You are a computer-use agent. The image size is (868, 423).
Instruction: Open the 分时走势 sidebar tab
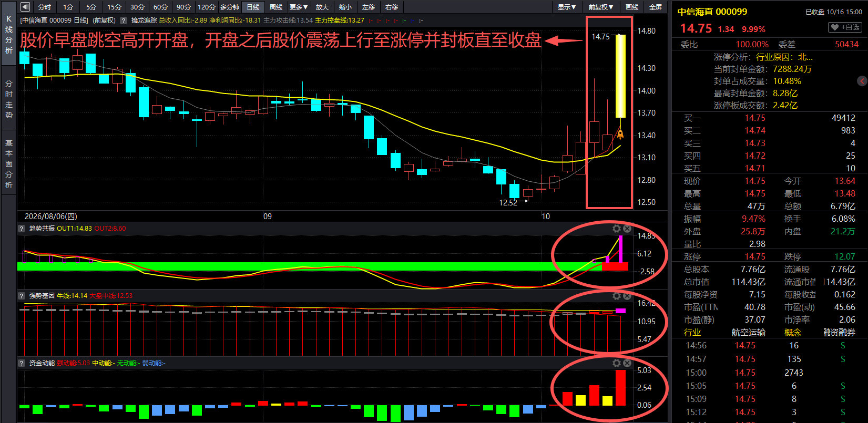8,99
